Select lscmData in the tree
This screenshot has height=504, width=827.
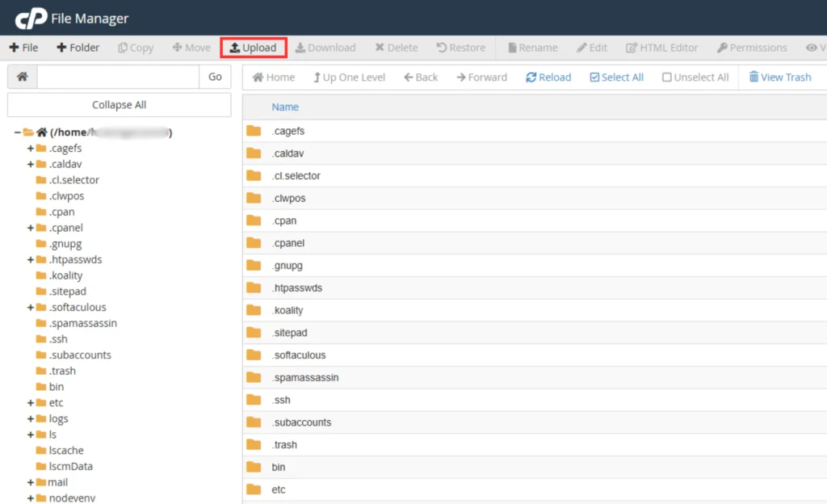click(x=71, y=466)
